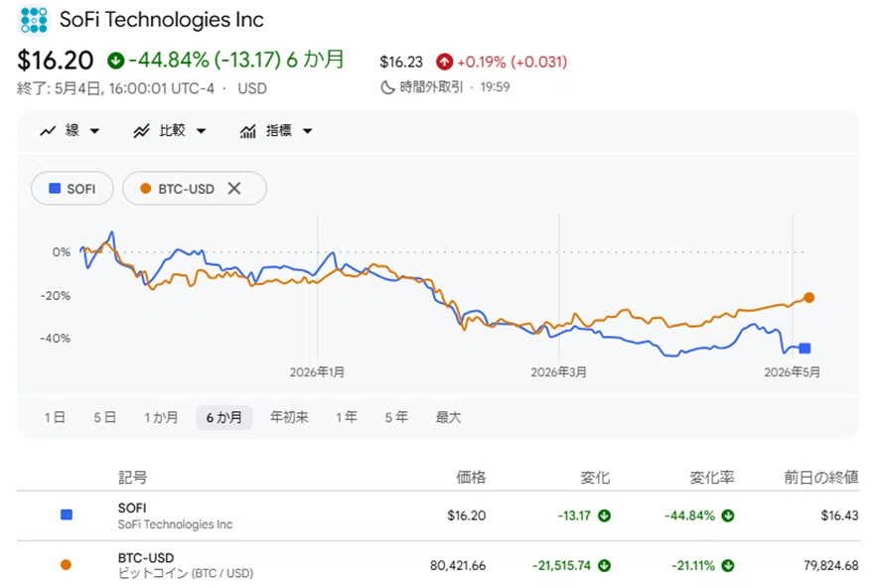880x588 pixels.
Task: Click the red up-arrow icon beside +0.19%
Action: coord(445,62)
